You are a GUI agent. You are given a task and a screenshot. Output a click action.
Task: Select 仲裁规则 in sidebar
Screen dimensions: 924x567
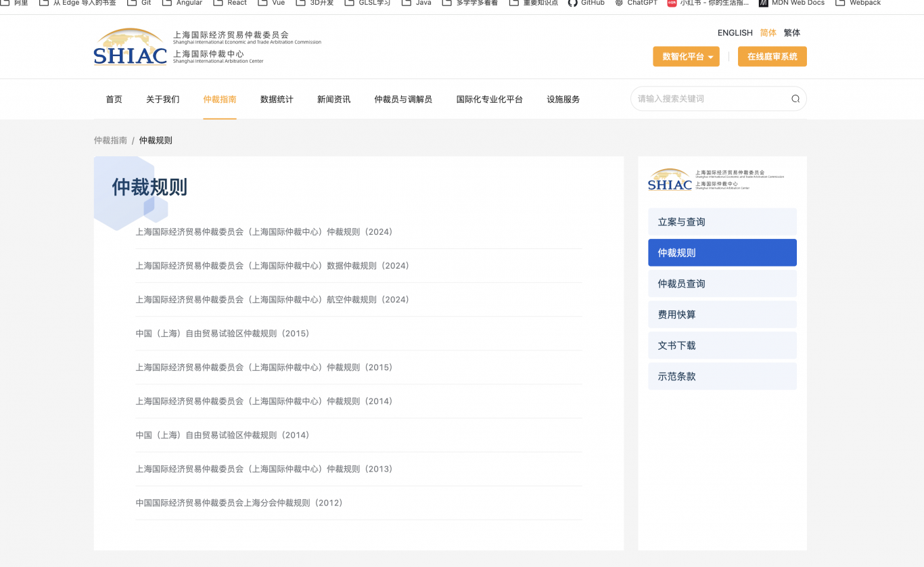click(722, 252)
